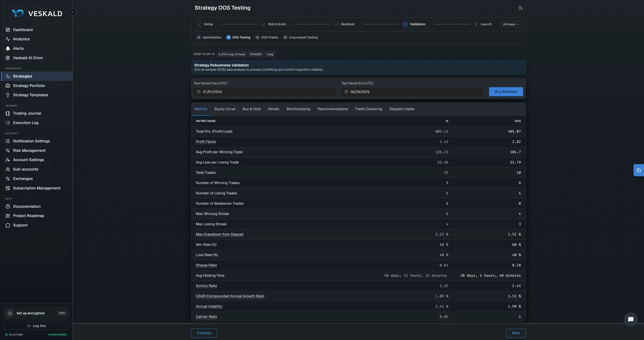The width and height of the screenshot is (644, 340).
Task: Switch to the Equity Curve tab
Action: click(x=225, y=109)
